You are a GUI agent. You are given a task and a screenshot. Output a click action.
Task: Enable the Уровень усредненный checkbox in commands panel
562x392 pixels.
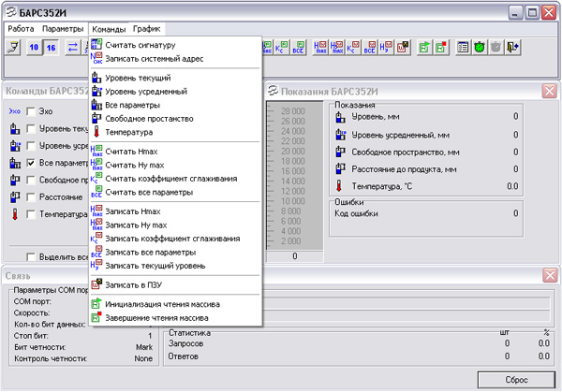coord(31,146)
